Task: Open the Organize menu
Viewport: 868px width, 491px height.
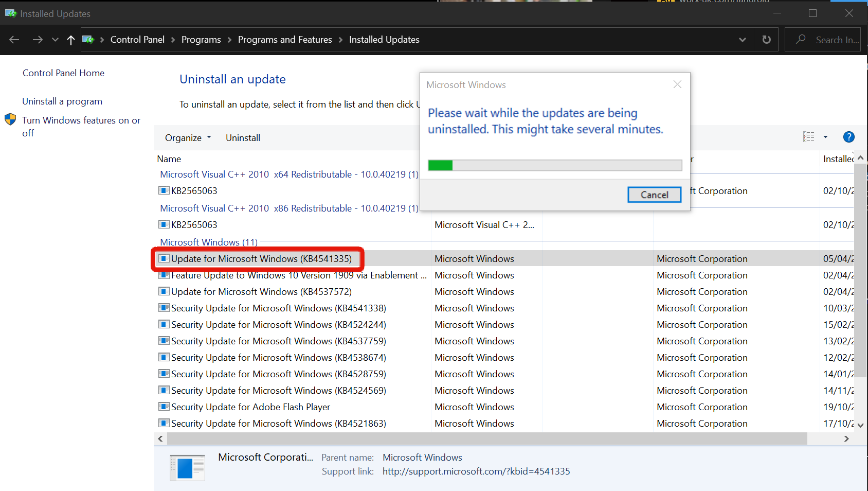Action: (188, 138)
